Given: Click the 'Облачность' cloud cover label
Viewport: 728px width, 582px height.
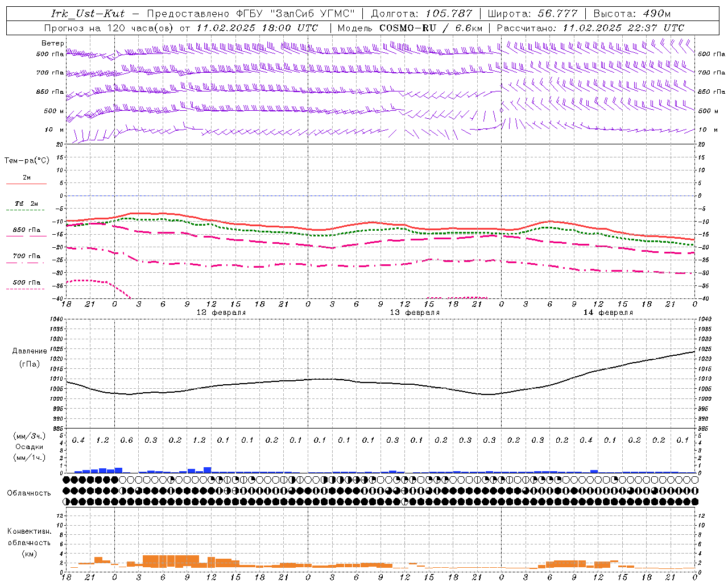Looking at the screenshot, I should point(29,493).
